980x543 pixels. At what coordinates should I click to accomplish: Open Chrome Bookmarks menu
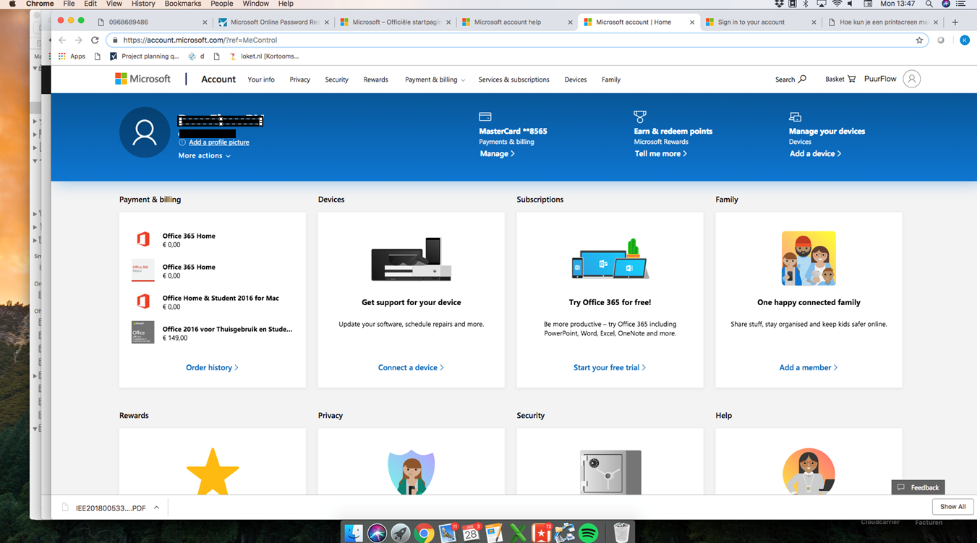click(183, 4)
